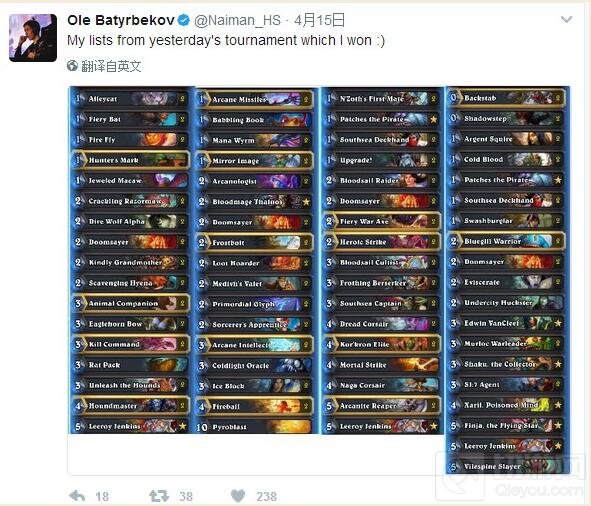Select the Vilespine Slayer card row

pyautogui.click(x=507, y=467)
